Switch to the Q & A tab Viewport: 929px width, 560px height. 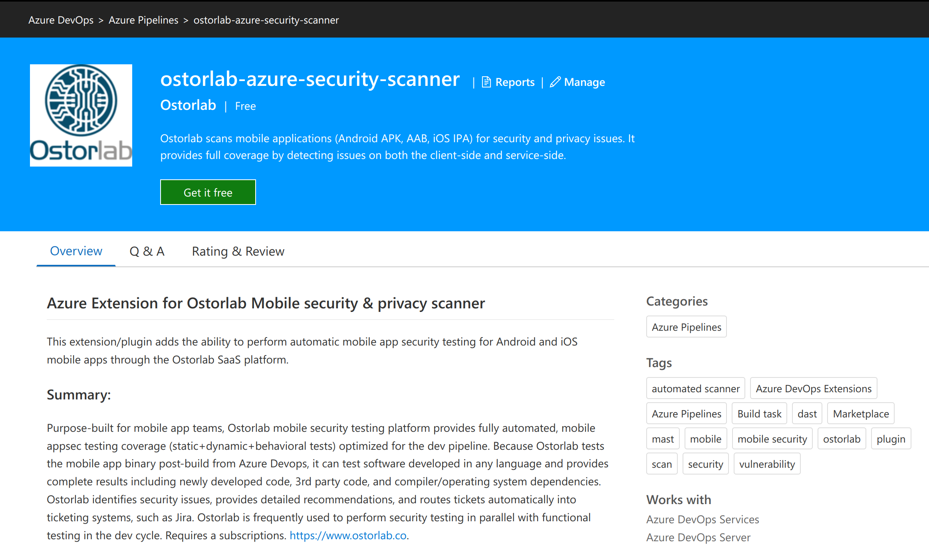147,251
